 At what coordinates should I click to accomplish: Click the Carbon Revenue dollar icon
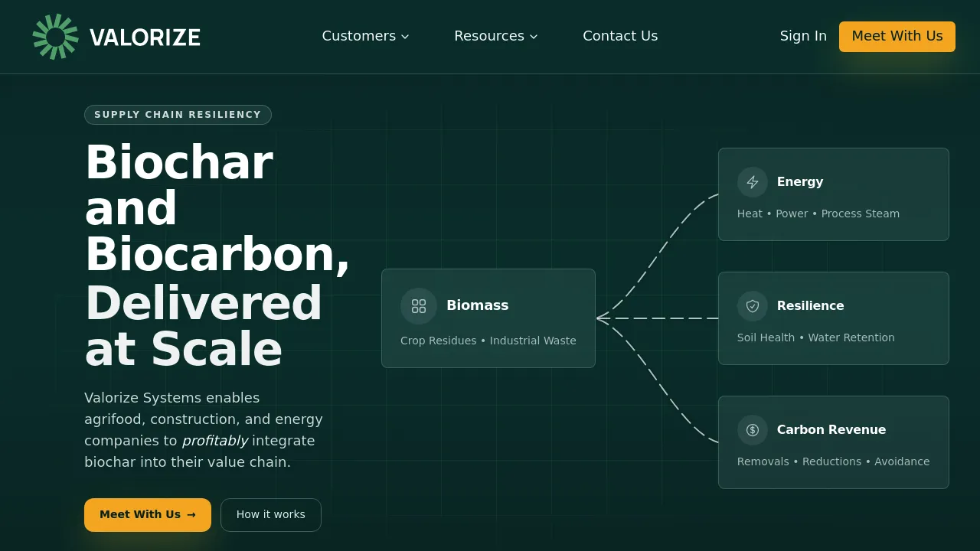[x=753, y=430]
